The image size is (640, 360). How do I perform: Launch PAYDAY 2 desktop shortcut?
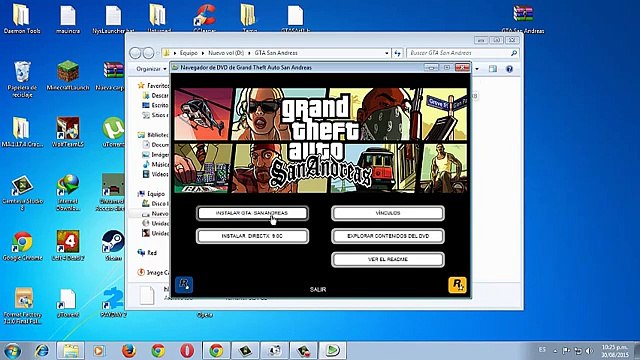point(113,302)
